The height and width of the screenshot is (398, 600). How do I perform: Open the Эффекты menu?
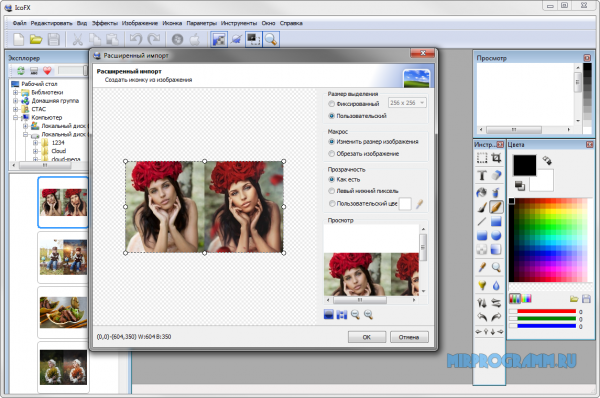point(104,23)
